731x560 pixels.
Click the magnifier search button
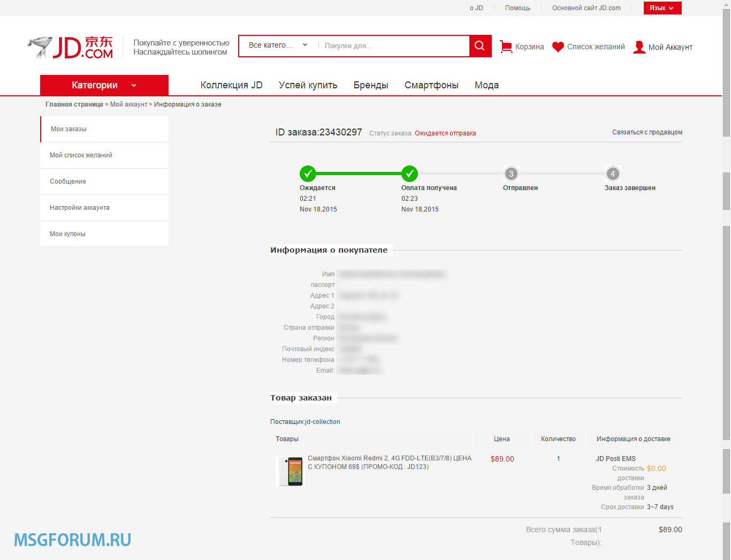(x=480, y=46)
